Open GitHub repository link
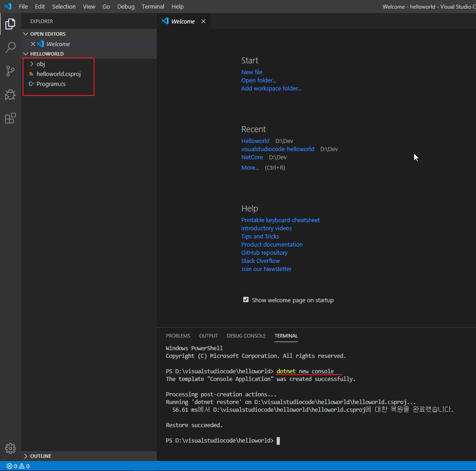The width and height of the screenshot is (476, 471). click(x=264, y=253)
